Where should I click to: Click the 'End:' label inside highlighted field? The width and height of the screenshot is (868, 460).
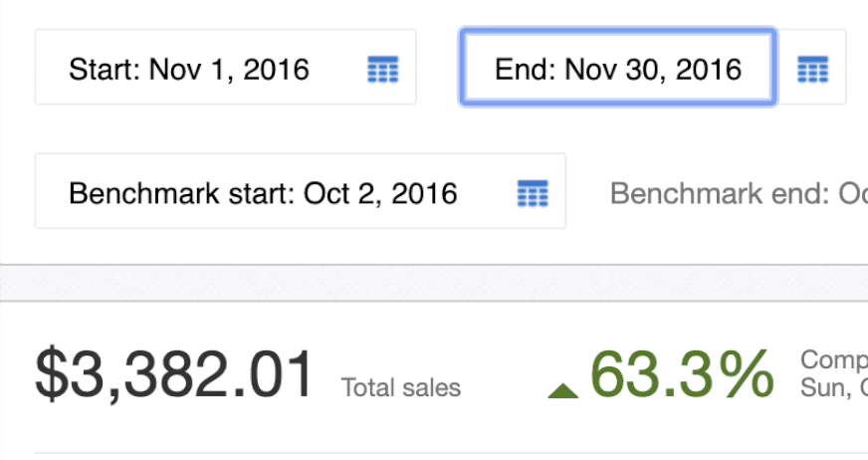525,70
